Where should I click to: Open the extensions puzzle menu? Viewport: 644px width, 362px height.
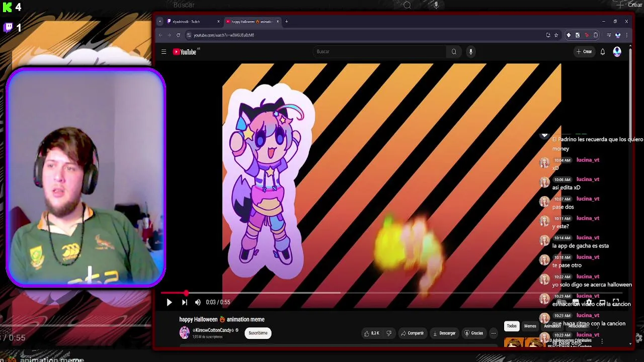tap(596, 35)
